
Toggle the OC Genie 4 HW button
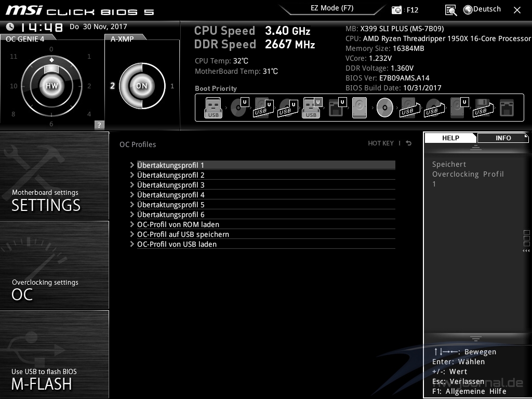(51, 86)
